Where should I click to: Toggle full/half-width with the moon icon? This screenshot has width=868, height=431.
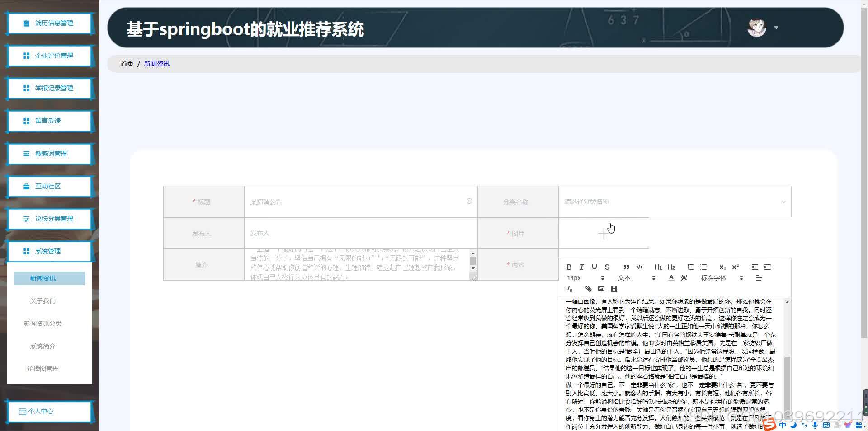pyautogui.click(x=793, y=425)
